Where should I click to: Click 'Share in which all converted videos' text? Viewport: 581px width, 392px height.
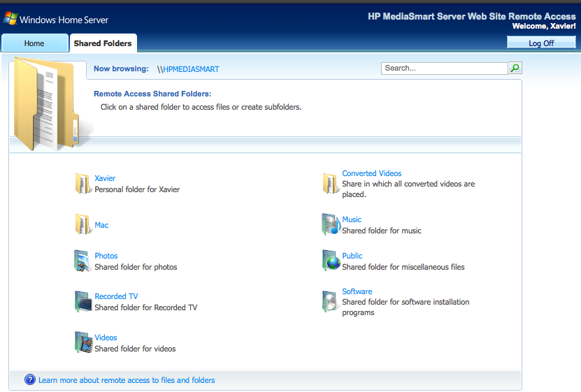(408, 189)
